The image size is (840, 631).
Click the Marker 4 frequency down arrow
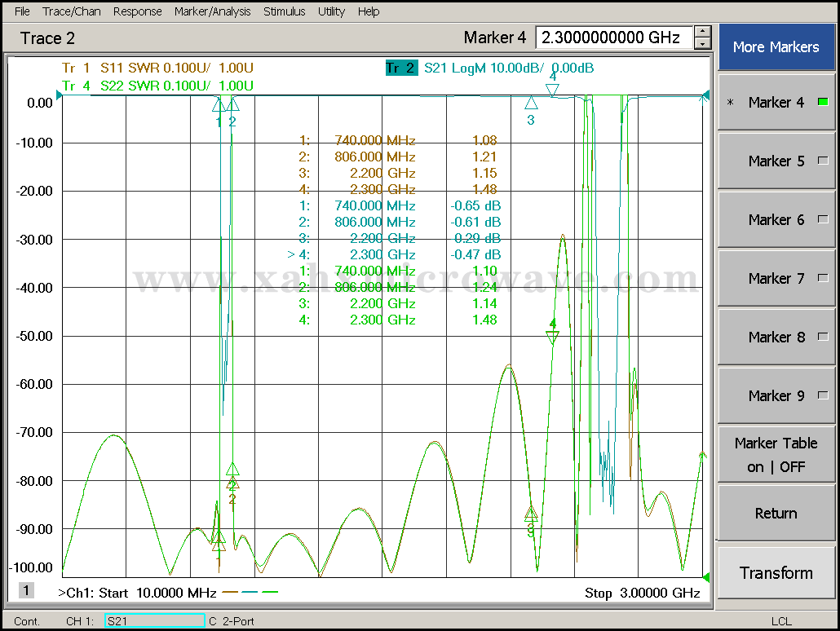[x=702, y=43]
